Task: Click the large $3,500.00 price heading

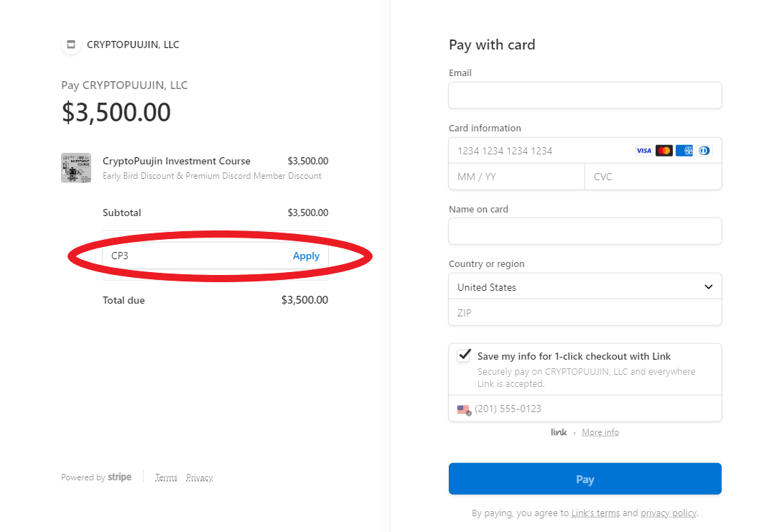Action: point(116,112)
